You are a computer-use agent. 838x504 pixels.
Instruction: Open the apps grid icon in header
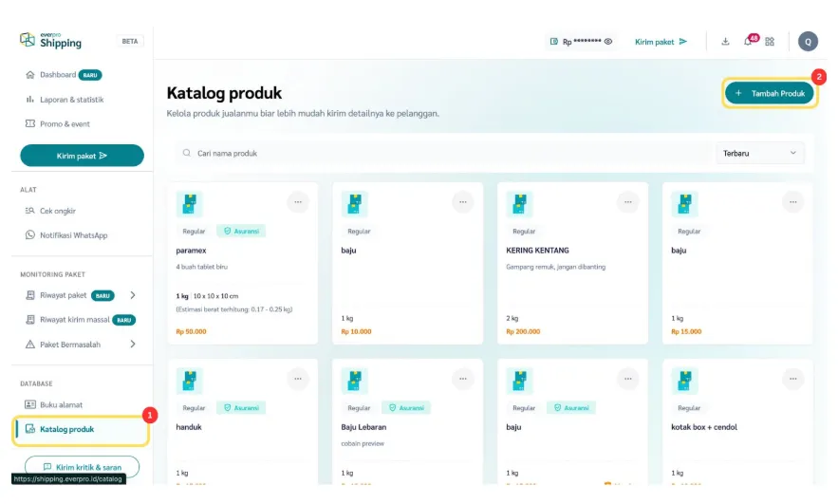click(770, 42)
